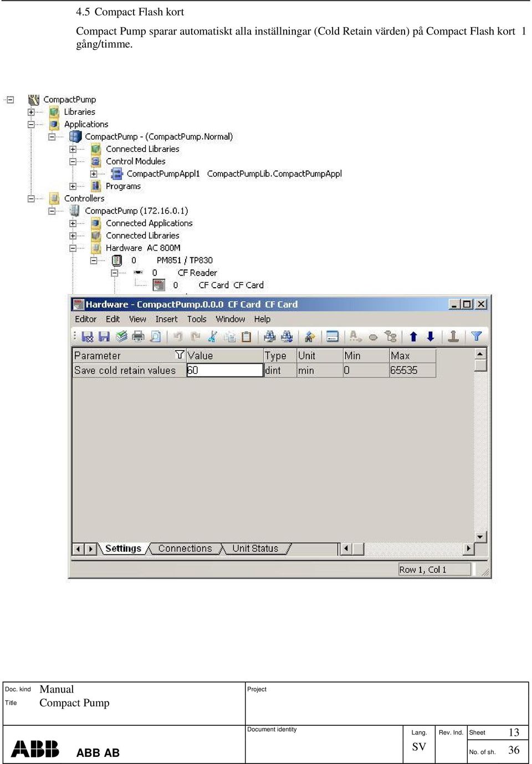Click the stacked books icon after Save
The image size is (532, 764).
coord(121,337)
